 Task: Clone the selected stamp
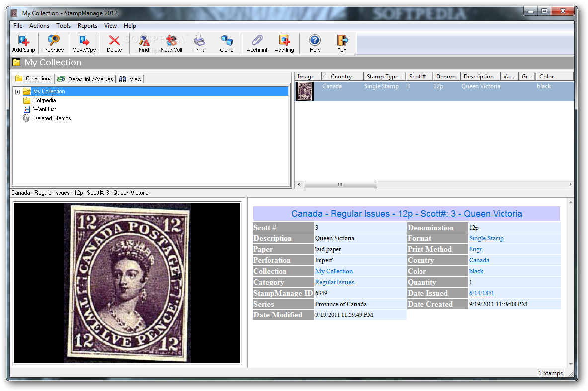point(227,44)
